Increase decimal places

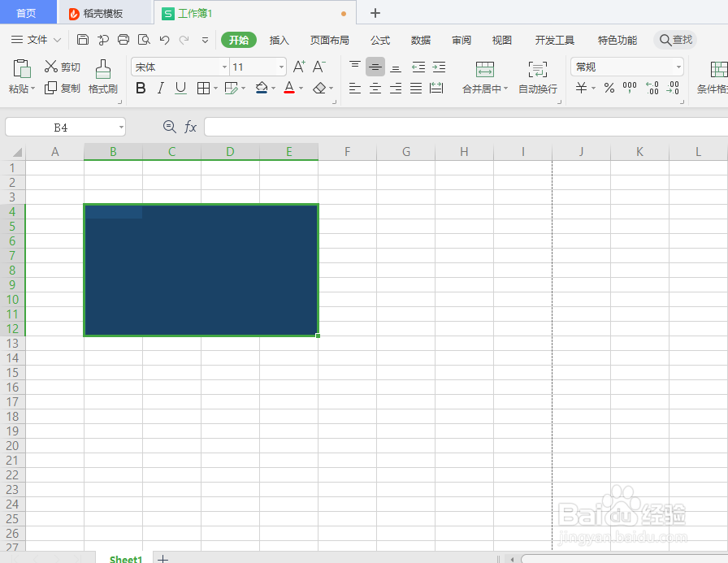coord(652,88)
